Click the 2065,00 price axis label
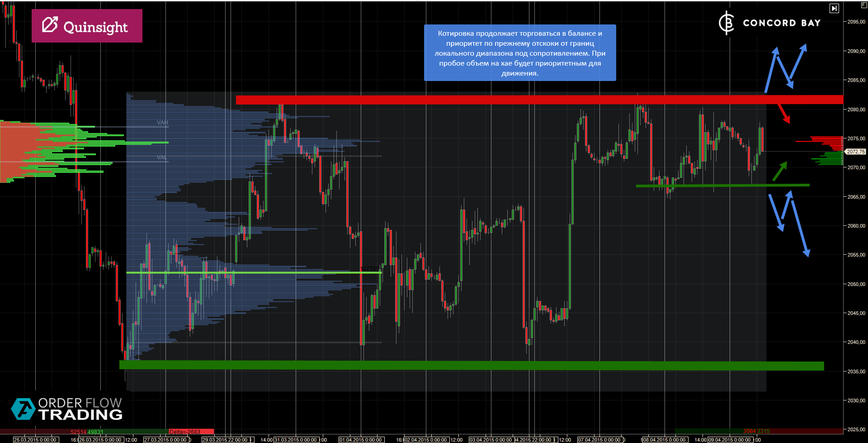Screen dimensions: 868x443 [856, 197]
